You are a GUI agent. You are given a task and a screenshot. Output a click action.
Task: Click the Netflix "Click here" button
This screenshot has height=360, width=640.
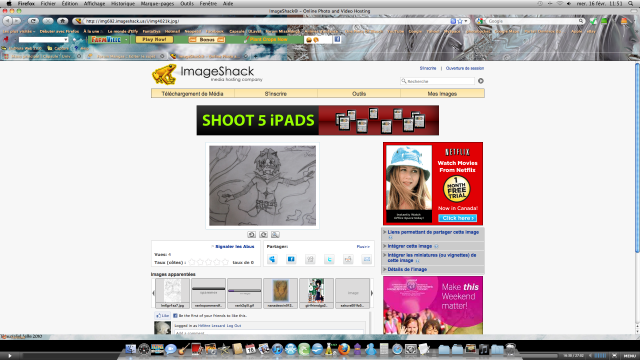click(457, 218)
